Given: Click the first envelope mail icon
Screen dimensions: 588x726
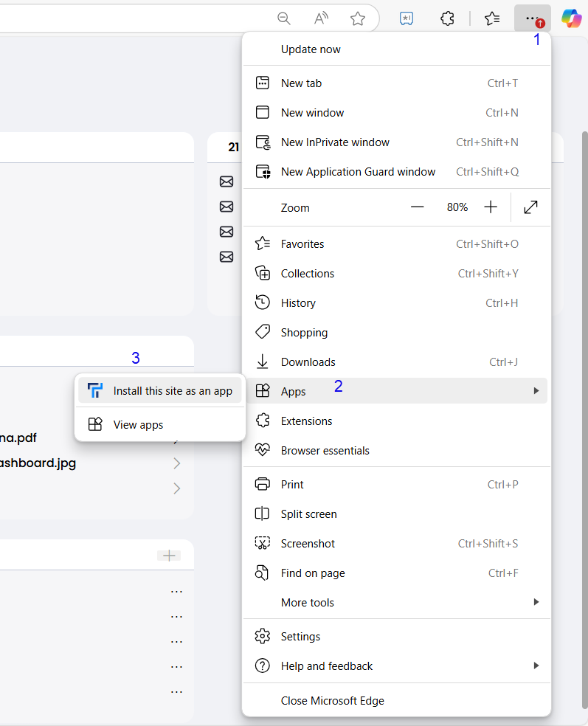Looking at the screenshot, I should tap(226, 181).
